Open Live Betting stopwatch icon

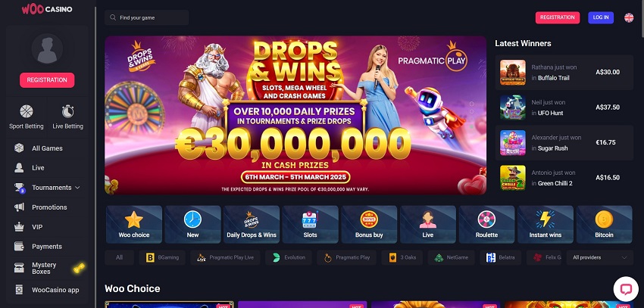67,111
